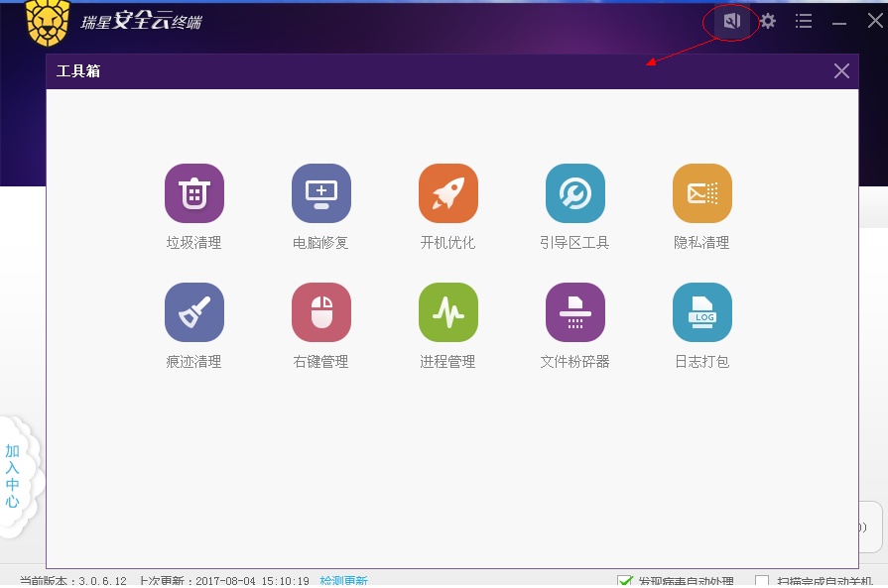Minimize the 瑞星安全云终端 window

(839, 23)
